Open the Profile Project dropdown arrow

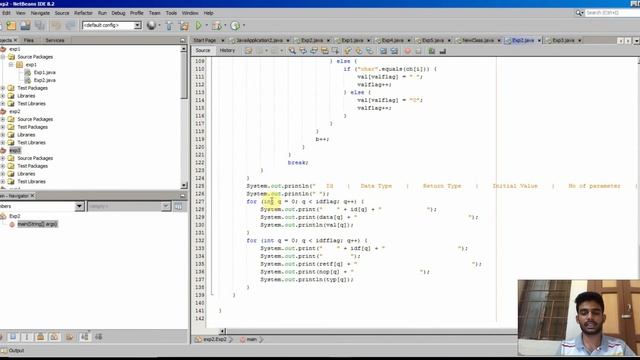(244, 25)
